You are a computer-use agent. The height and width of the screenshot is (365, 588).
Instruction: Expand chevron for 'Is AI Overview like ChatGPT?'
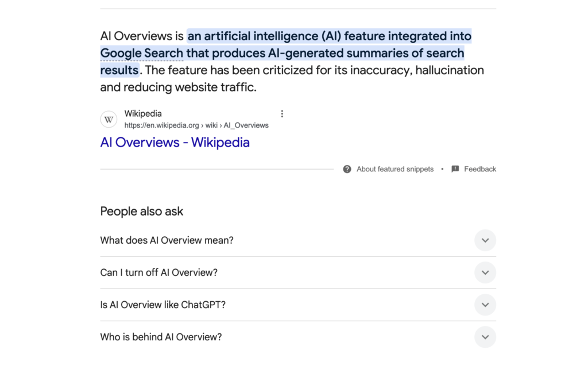485,305
